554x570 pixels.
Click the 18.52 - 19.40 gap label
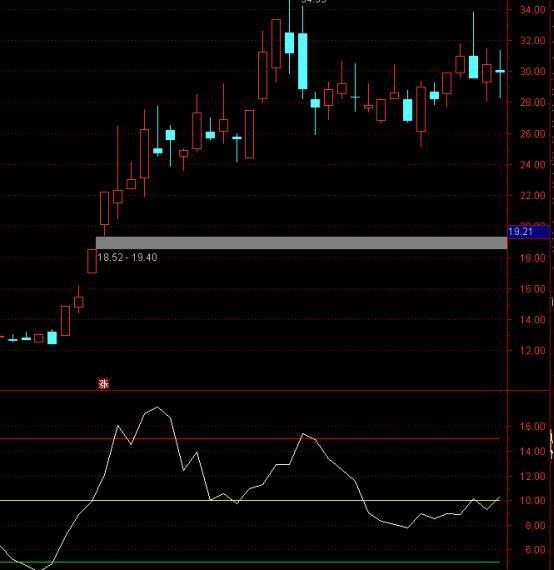pos(128,257)
